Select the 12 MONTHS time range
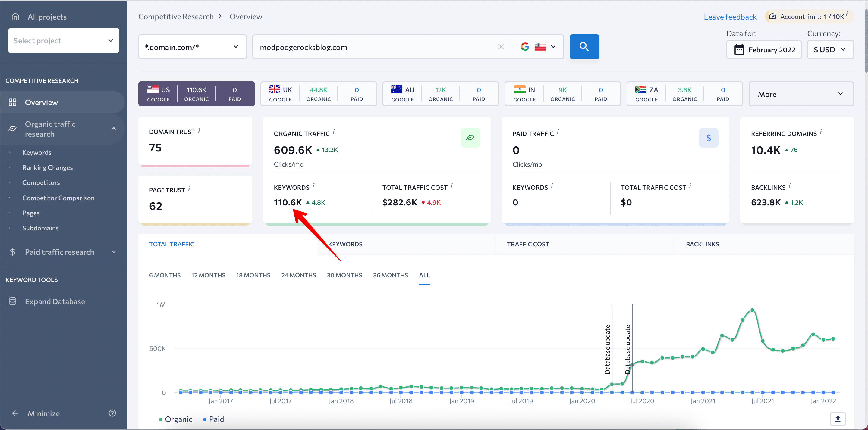Screen dimensions: 868x430 (208, 275)
